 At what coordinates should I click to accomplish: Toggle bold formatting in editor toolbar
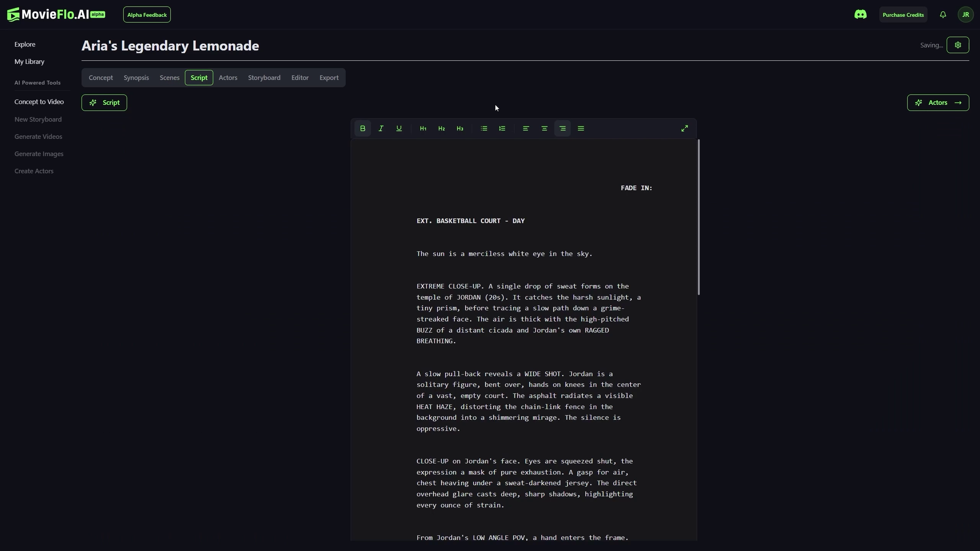click(363, 129)
